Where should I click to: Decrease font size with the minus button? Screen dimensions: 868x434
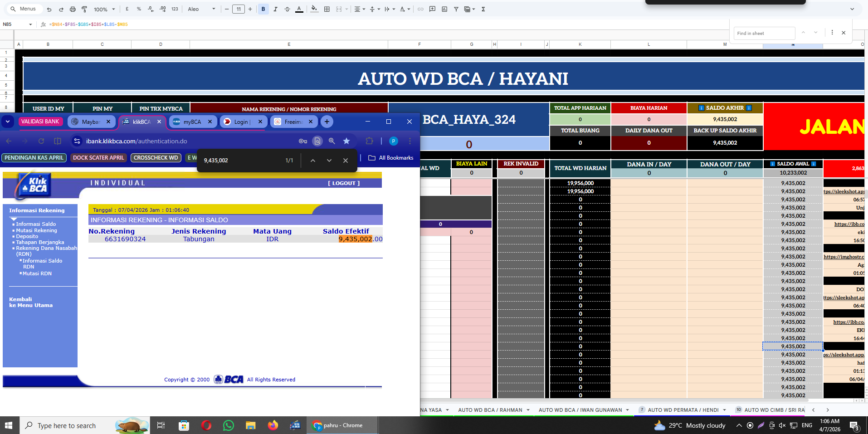pyautogui.click(x=227, y=9)
